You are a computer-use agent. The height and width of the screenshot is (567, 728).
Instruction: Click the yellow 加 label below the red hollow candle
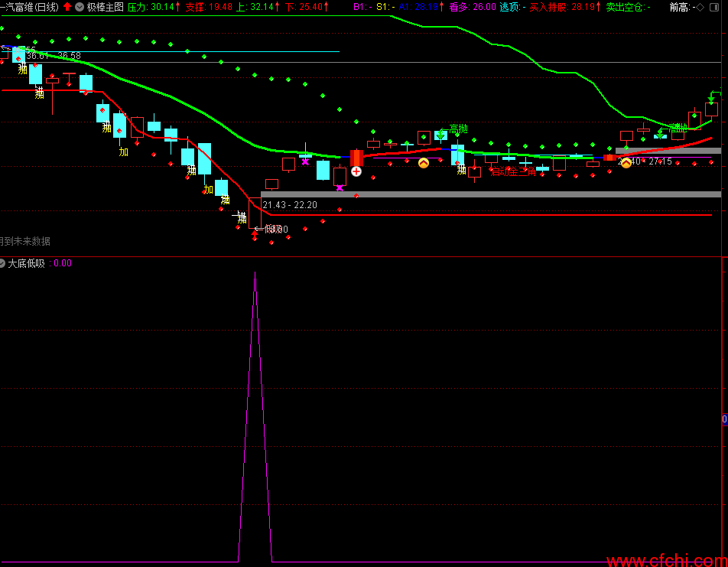click(x=124, y=152)
